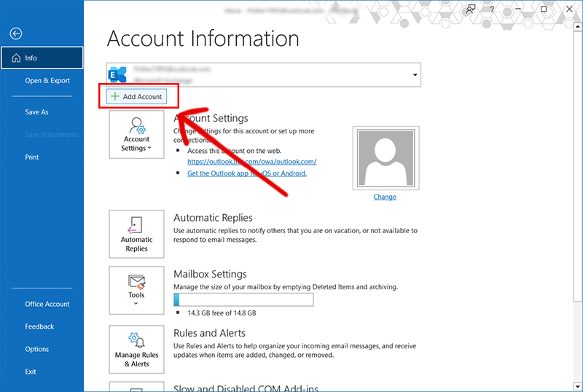Open the Feedback page
The image size is (583, 392).
point(39,326)
